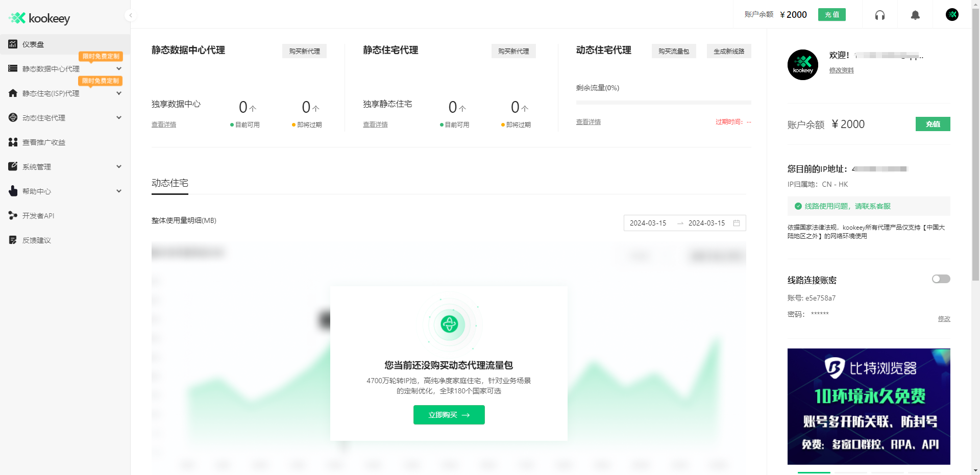Click the 反馈建议 feedback sidebar icon
The width and height of the screenshot is (980, 475).
coord(13,240)
